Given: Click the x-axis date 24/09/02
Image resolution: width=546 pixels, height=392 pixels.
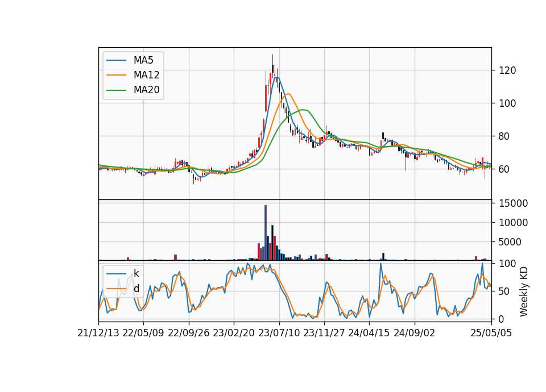Looking at the screenshot, I should [415, 333].
